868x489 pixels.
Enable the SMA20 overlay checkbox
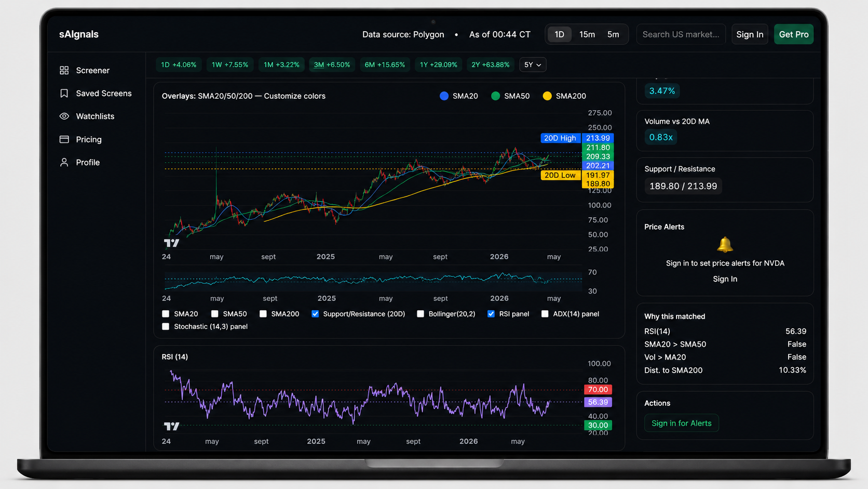(x=166, y=314)
